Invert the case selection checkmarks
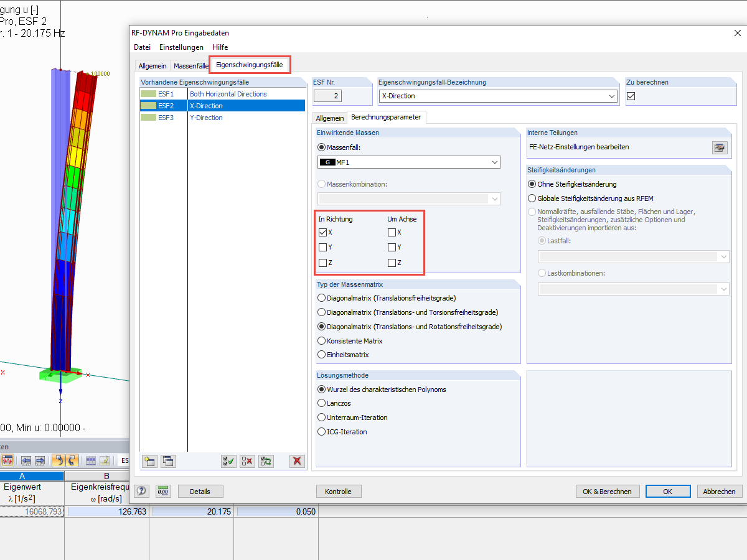 [266, 461]
